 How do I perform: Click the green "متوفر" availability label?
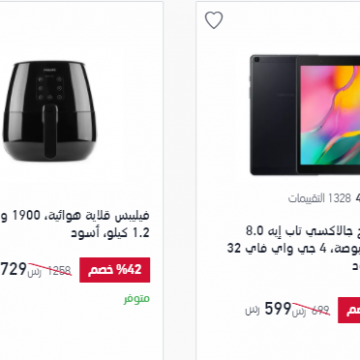pos(137,299)
